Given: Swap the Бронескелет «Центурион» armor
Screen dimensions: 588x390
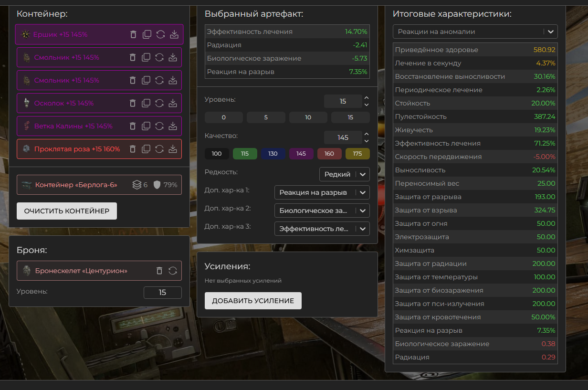Looking at the screenshot, I should (173, 271).
